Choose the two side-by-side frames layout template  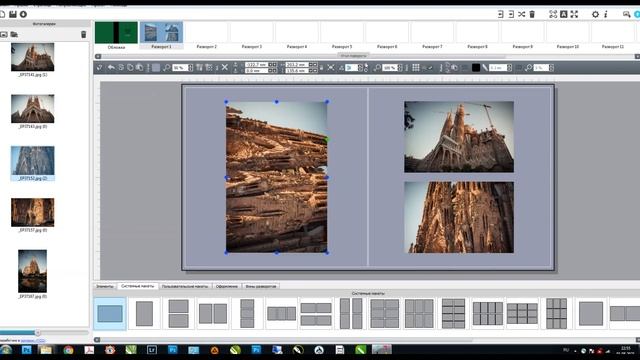(x=213, y=313)
